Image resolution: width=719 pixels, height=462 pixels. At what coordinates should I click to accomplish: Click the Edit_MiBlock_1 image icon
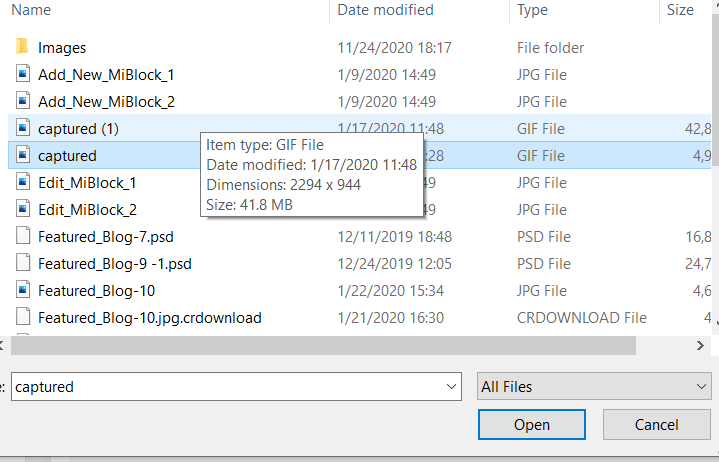point(23,182)
